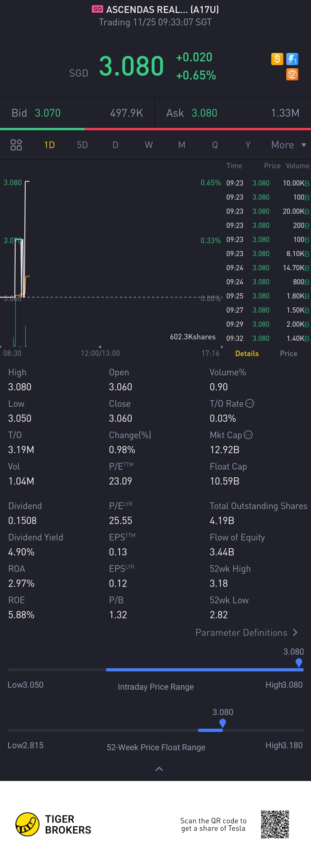Tap the 52wk High 3.18 value
The height and width of the screenshot is (868, 311).
(x=219, y=583)
